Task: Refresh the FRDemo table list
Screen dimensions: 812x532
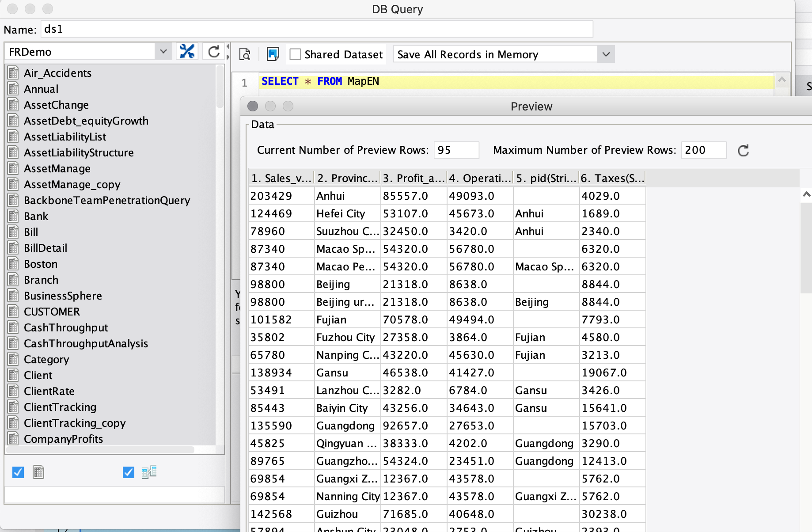Action: (x=214, y=52)
